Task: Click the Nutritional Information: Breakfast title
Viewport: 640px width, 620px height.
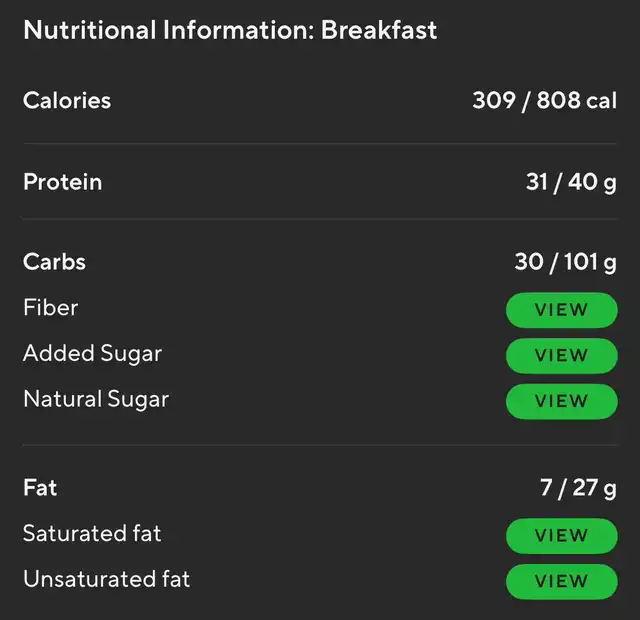Action: [230, 30]
